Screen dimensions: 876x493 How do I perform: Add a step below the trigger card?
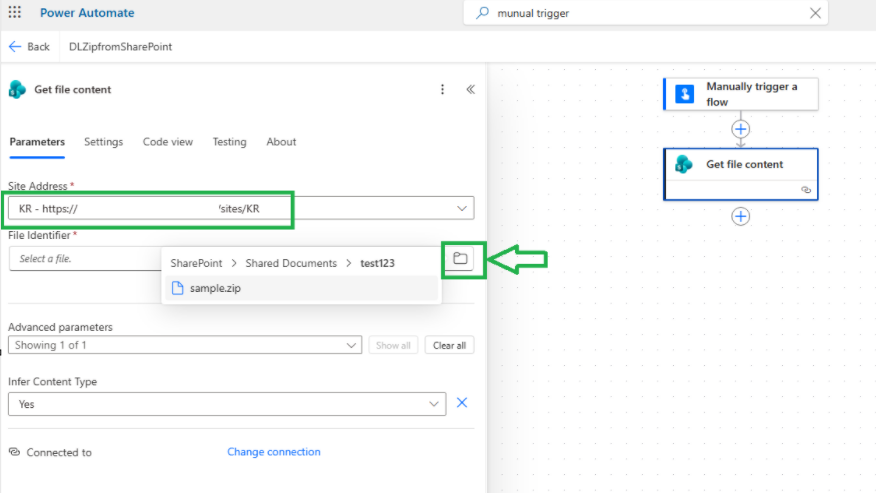point(741,129)
